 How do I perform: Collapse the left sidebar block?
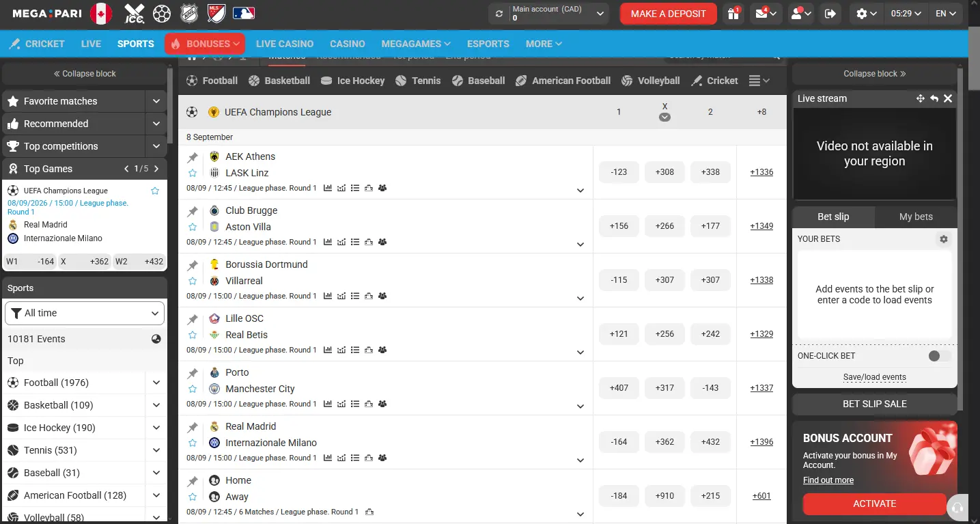click(85, 74)
